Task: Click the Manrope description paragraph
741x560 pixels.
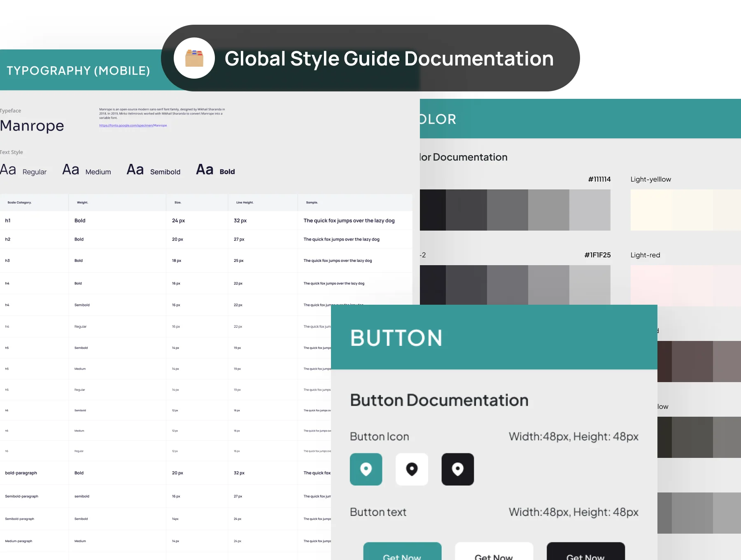Action: pyautogui.click(x=162, y=114)
